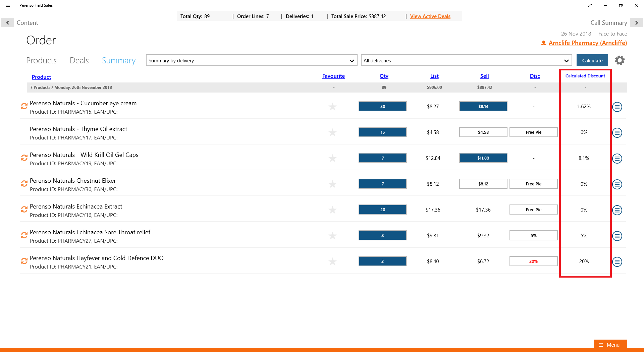
Task: Click sync icon beside Chestnut Elixer
Action: [24, 183]
